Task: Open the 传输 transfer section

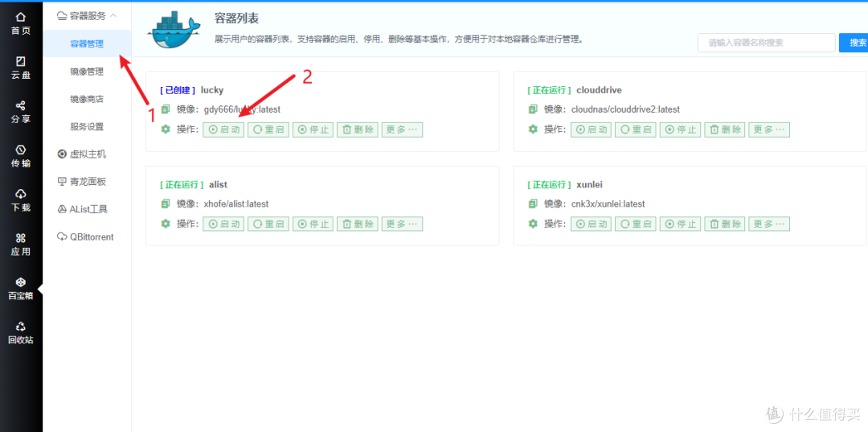Action: [x=21, y=156]
